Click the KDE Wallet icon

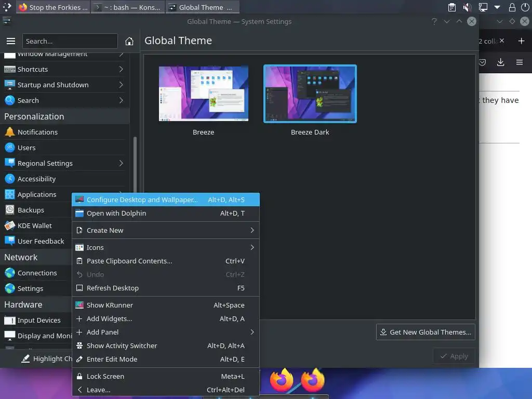click(9, 225)
